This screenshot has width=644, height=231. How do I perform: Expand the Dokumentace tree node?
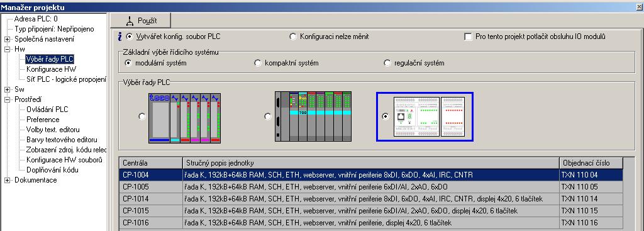(x=8, y=180)
